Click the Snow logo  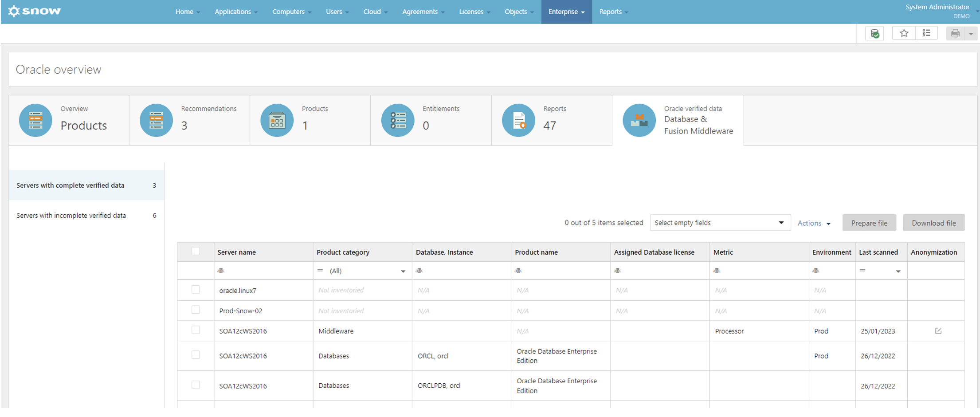click(x=34, y=11)
